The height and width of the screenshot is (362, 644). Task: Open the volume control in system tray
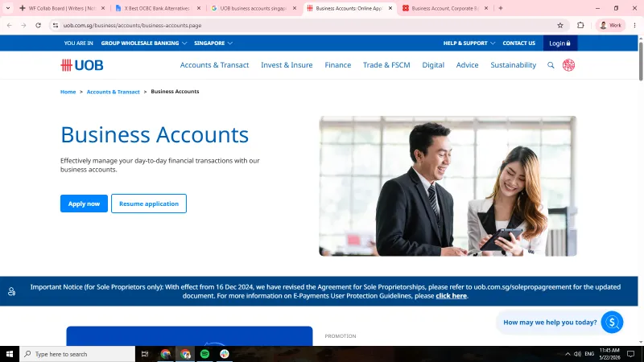pos(577,354)
